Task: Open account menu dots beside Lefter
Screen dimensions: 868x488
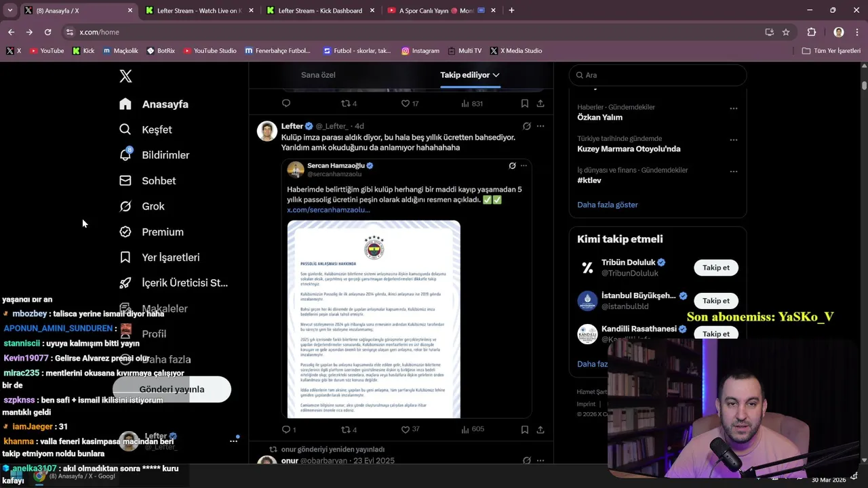Action: pyautogui.click(x=233, y=441)
